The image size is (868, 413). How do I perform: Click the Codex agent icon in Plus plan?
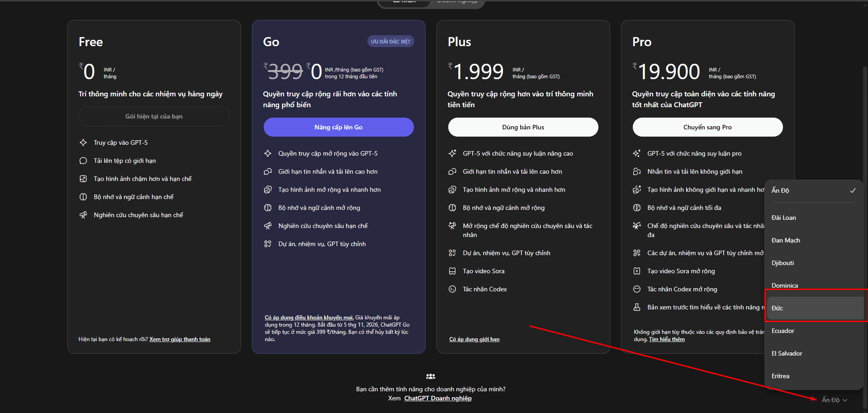[x=452, y=289]
